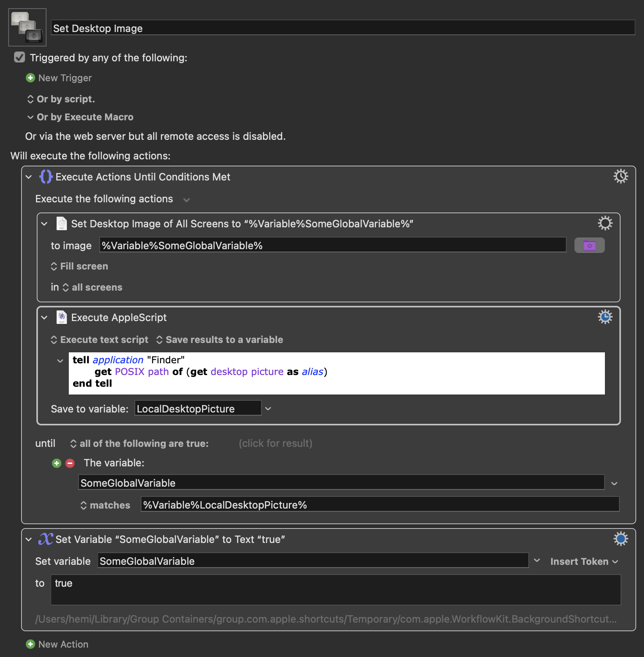
Task: Click the green plus beside New Action
Action: pyautogui.click(x=30, y=645)
